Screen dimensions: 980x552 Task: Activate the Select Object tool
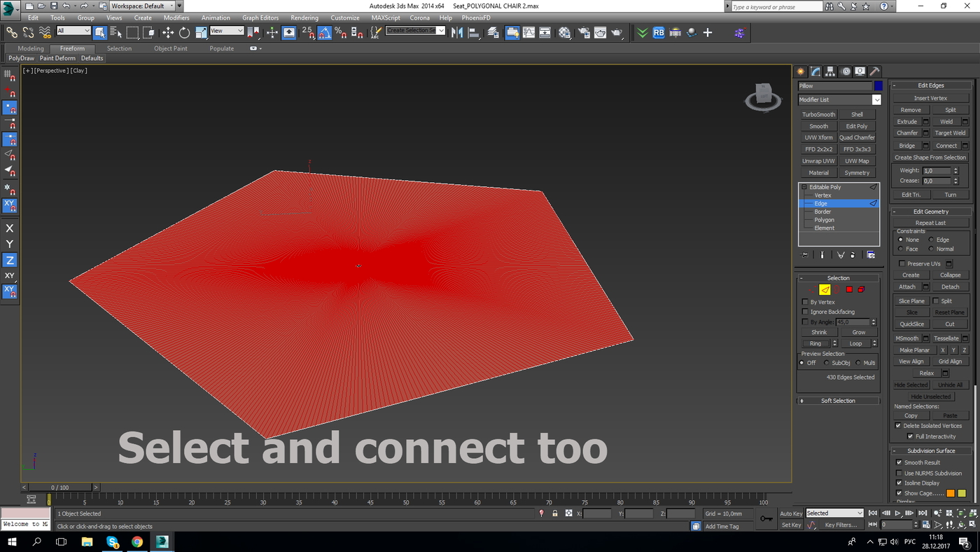click(x=100, y=32)
